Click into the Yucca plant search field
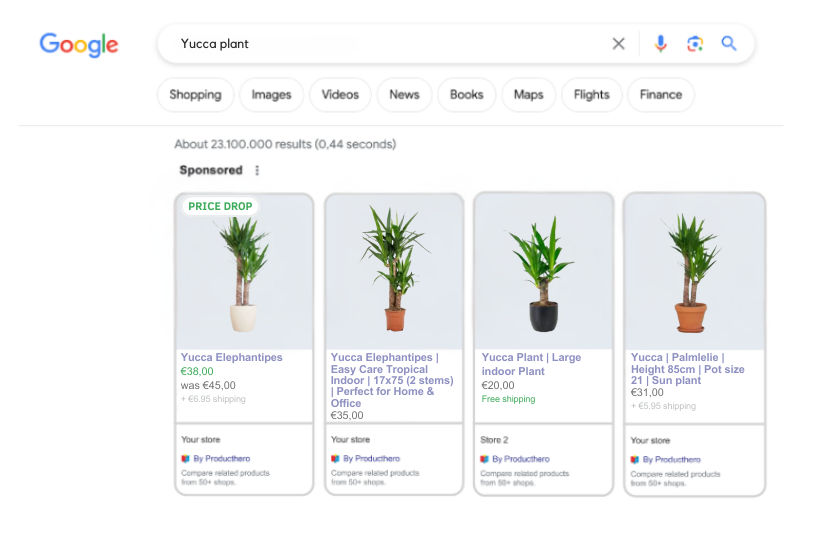This screenshot has height=539, width=829. pos(381,43)
